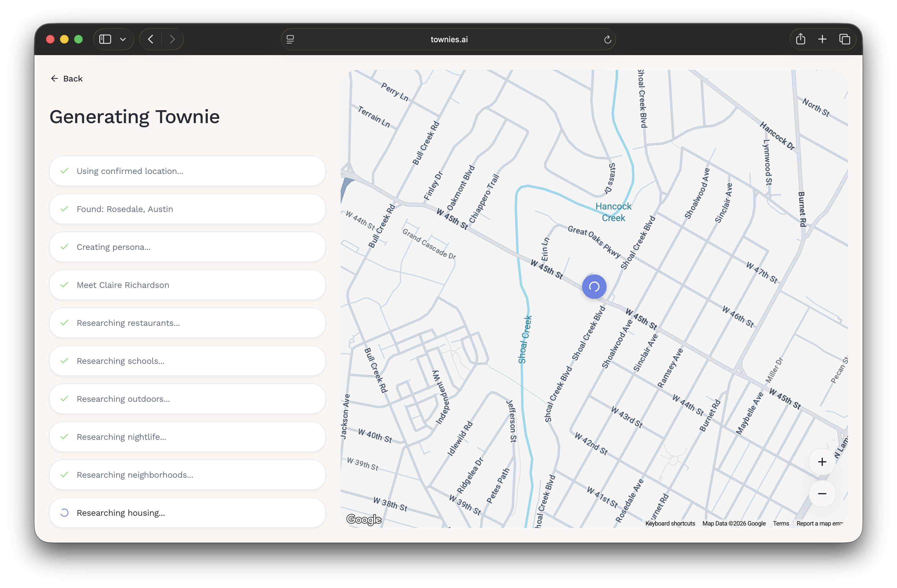Click the Google logo on the map

coord(364,520)
